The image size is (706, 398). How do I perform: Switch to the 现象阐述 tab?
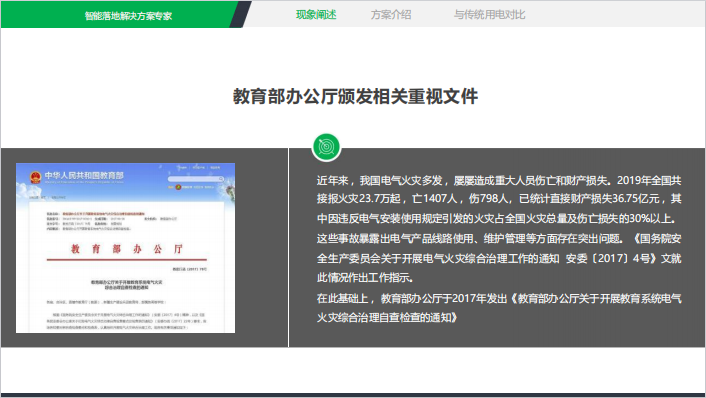[316, 14]
